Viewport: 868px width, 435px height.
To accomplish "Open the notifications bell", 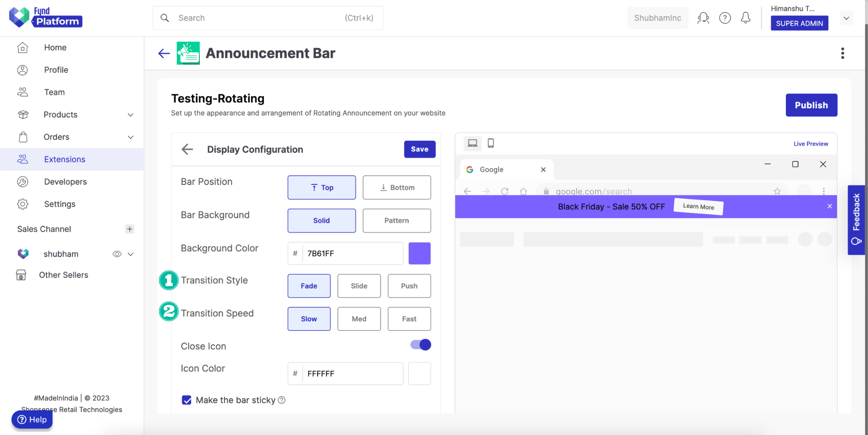I will [746, 18].
